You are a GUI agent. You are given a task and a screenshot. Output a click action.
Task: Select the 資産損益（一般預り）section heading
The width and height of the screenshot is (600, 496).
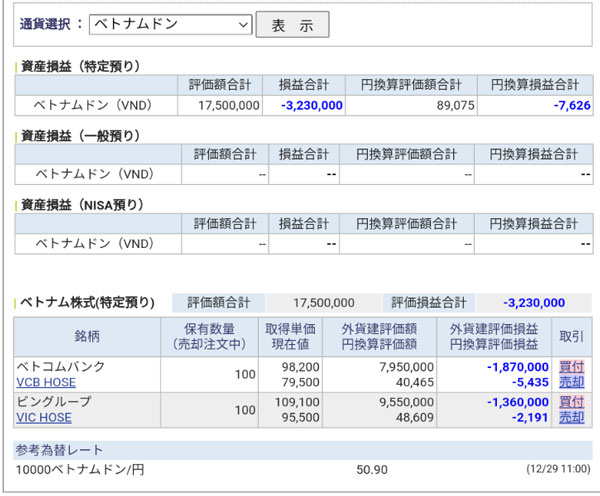(x=82, y=136)
